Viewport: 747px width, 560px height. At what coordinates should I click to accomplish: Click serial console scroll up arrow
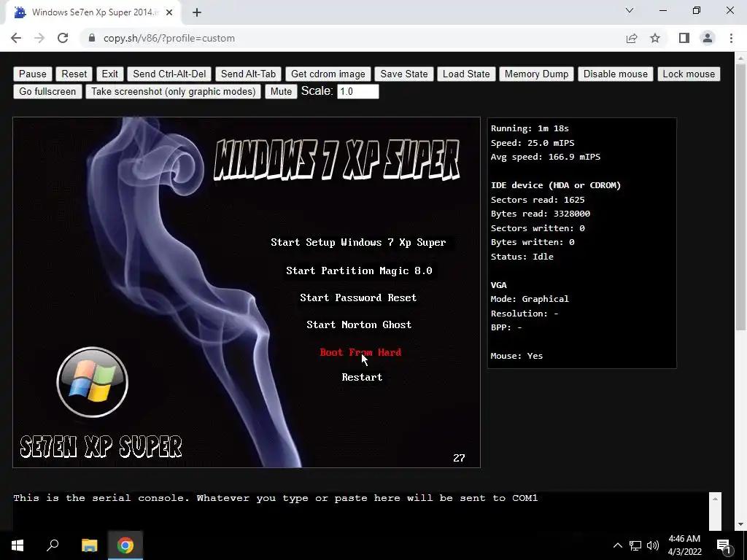click(x=715, y=499)
